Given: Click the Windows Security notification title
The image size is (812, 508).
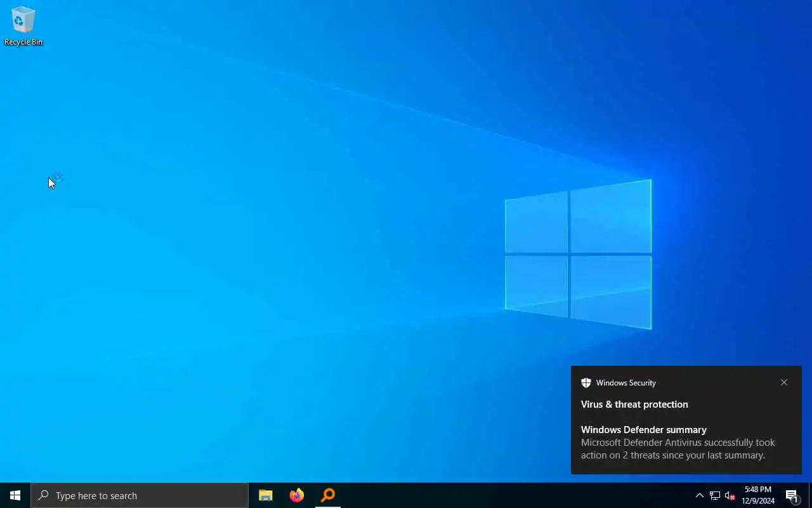Looking at the screenshot, I should tap(626, 382).
